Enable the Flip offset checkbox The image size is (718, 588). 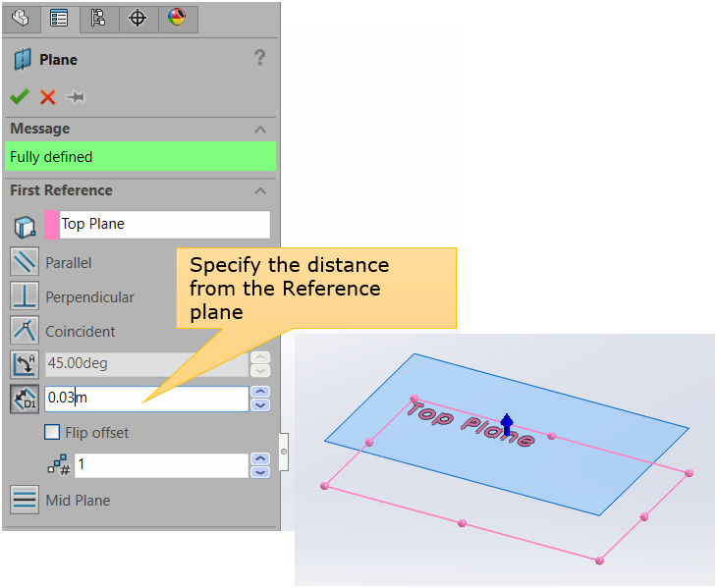tap(52, 432)
